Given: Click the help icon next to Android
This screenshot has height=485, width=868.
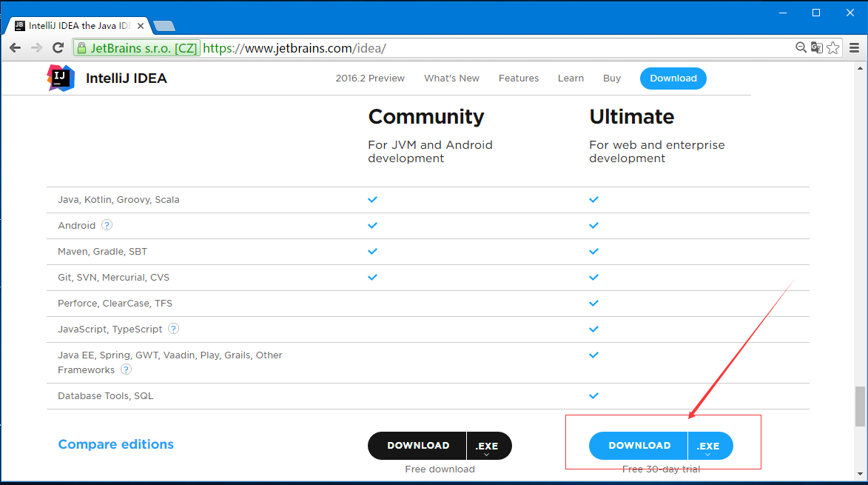Looking at the screenshot, I should point(107,225).
